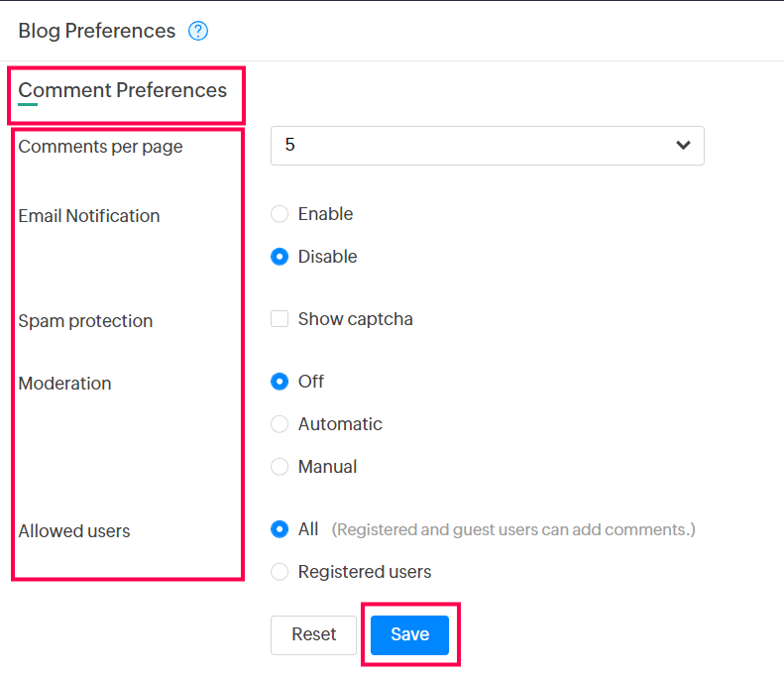The height and width of the screenshot is (678, 784).
Task: Open the Comments per page dropdown
Action: pyautogui.click(x=476, y=145)
